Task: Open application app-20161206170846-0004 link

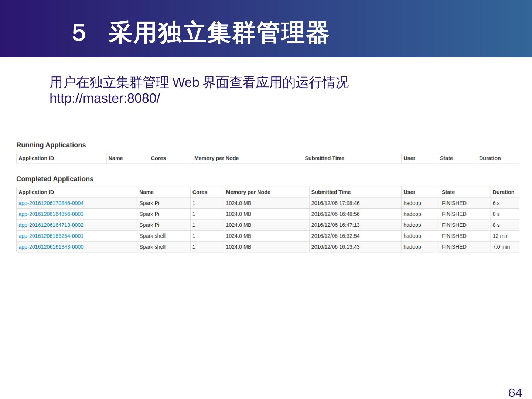Action: click(x=51, y=203)
